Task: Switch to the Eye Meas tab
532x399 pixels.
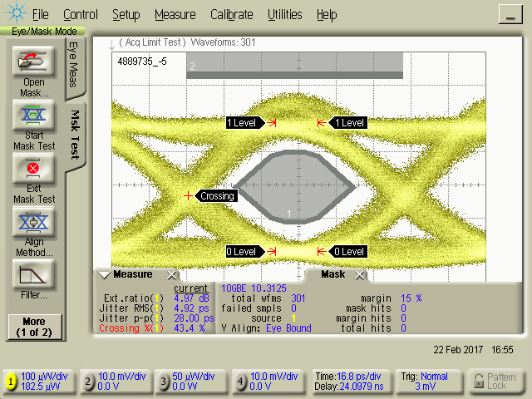Action: [x=74, y=65]
